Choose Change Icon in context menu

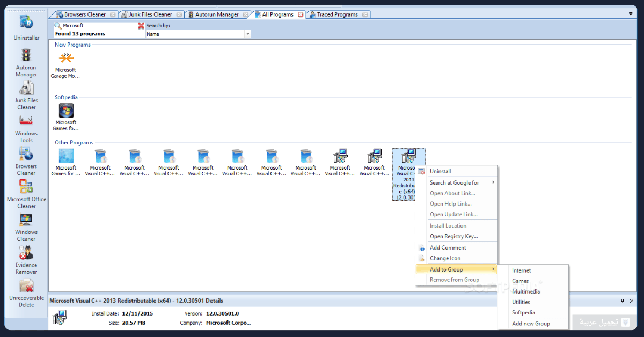[x=457, y=258]
